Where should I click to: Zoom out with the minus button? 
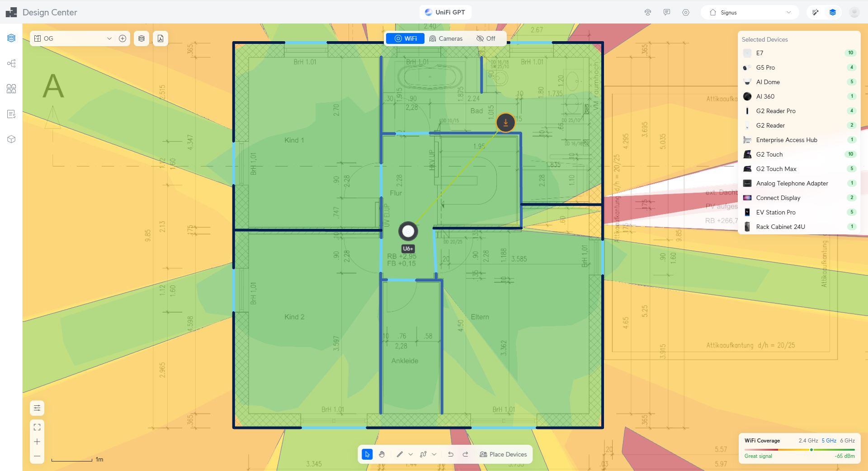point(37,456)
